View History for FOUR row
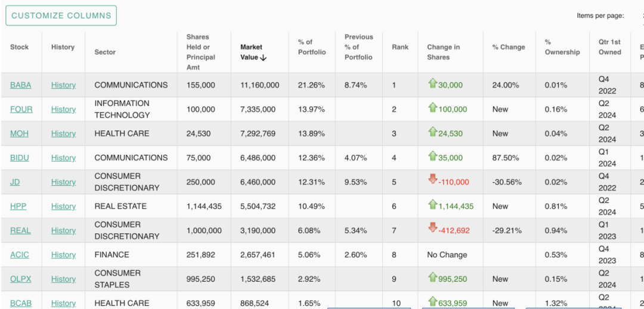This screenshot has width=644, height=309. pos(64,110)
